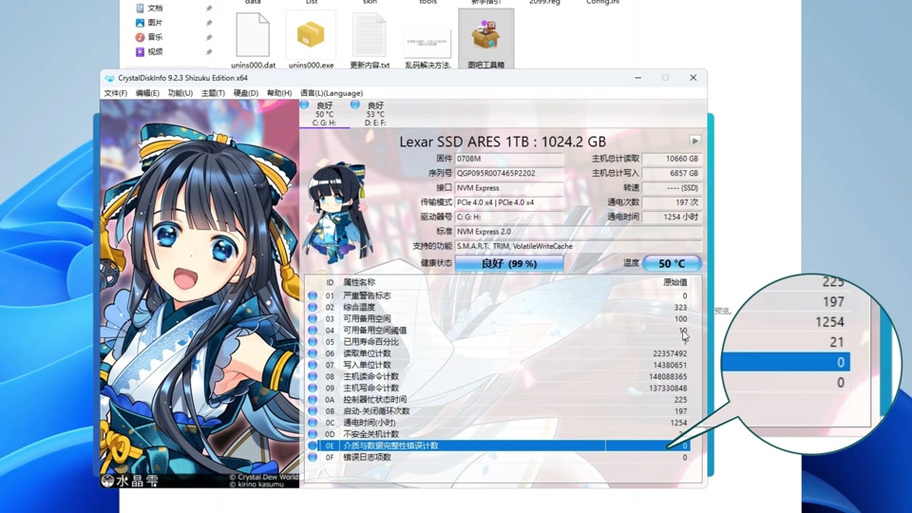The width and height of the screenshot is (912, 513).
Task: Click the 50 °C temperature button
Action: pos(671,263)
